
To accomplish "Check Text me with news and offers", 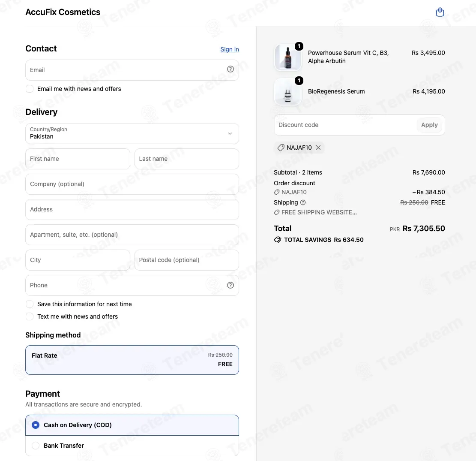I will 30,316.
